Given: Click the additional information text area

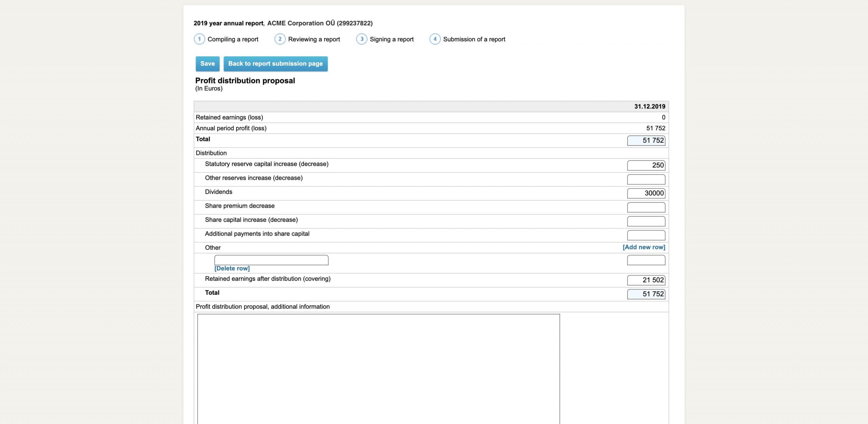Looking at the screenshot, I should (x=378, y=368).
